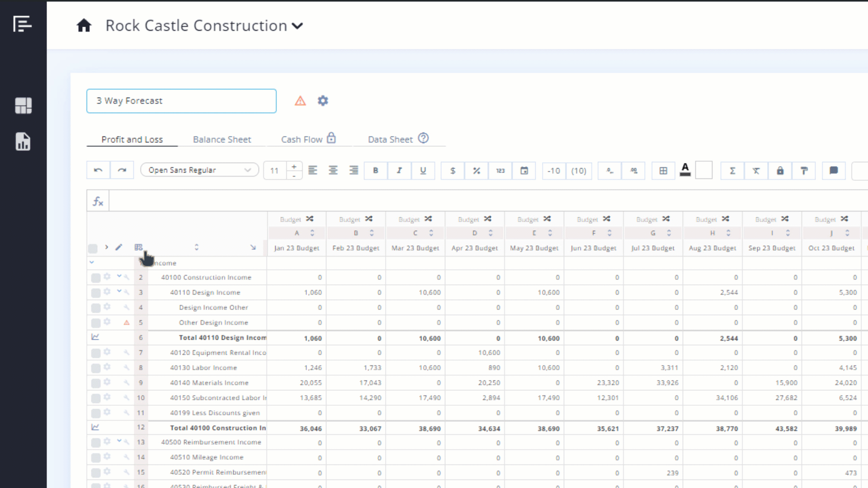Open the Open Sans Regular font dropdown
The height and width of the screenshot is (488, 868).
tap(199, 169)
